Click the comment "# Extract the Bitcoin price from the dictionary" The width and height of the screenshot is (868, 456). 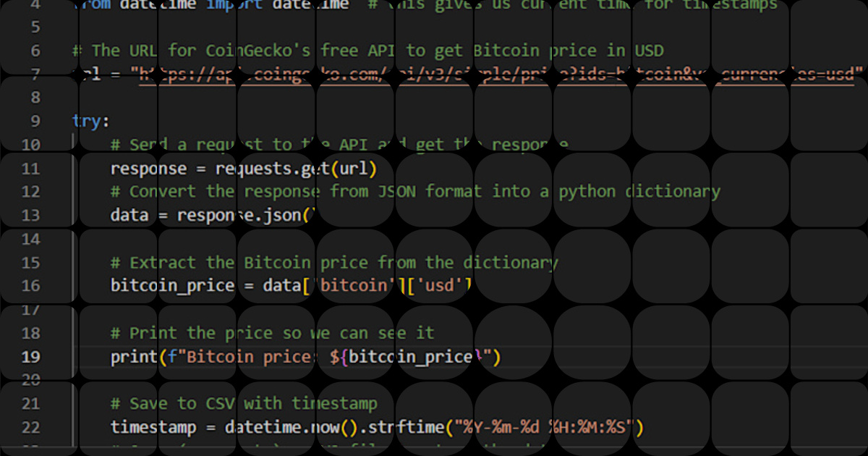pos(334,262)
